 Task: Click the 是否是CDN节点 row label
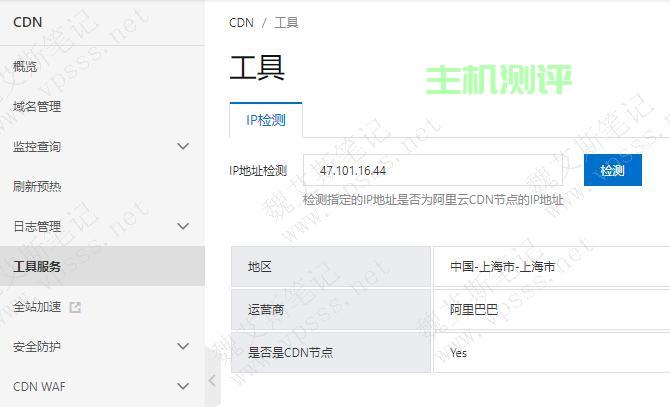coord(290,352)
